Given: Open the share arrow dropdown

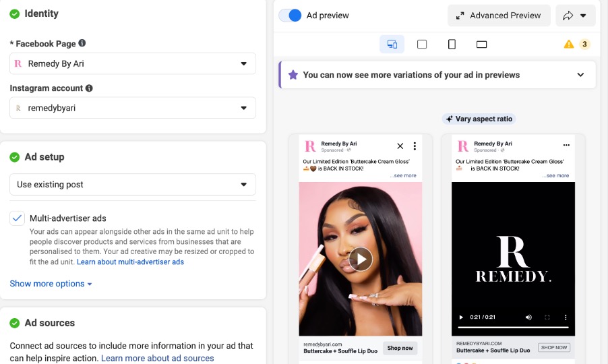Looking at the screenshot, I should (575, 16).
